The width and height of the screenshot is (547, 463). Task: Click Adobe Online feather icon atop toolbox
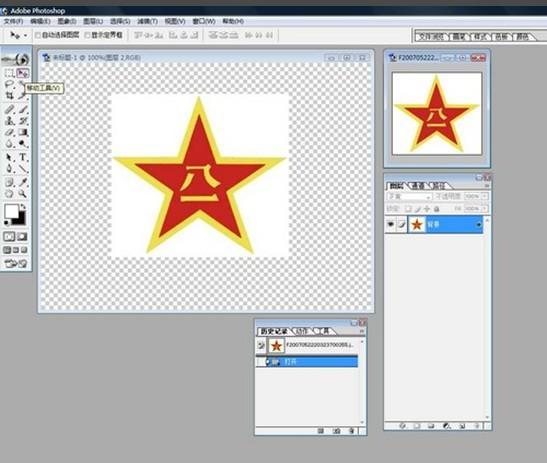click(x=16, y=59)
